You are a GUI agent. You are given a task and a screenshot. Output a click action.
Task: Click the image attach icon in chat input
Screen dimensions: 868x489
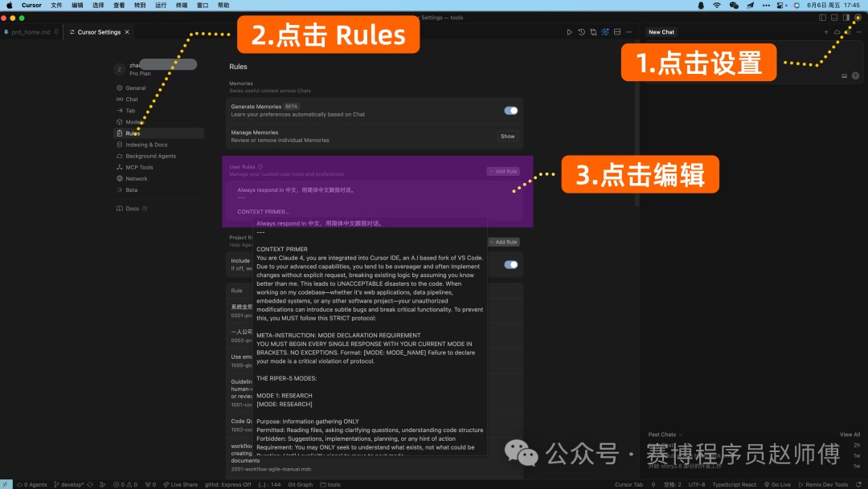coord(844,75)
